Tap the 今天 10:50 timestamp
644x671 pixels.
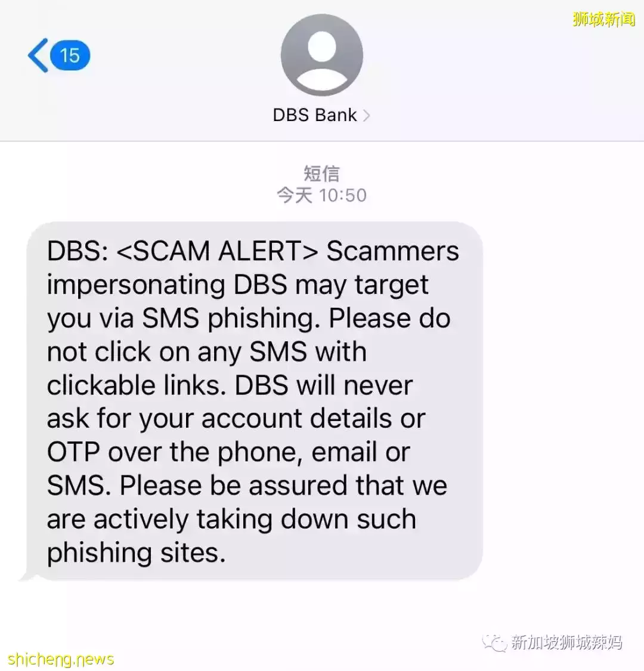[321, 196]
